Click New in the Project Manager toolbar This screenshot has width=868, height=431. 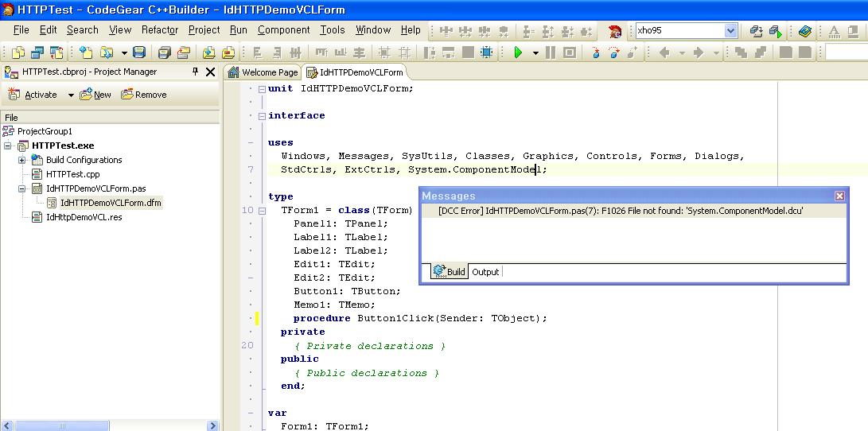(95, 95)
